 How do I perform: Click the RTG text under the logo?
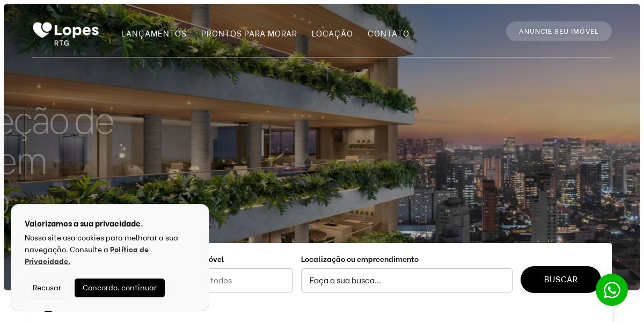tap(62, 43)
